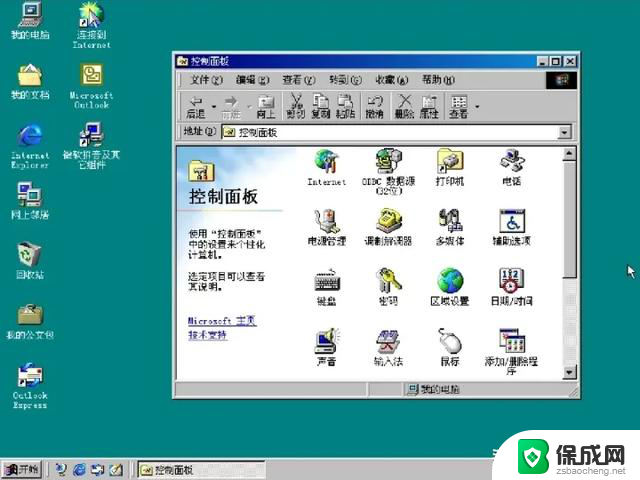Viewport: 640px width, 480px height.
Task: Select 回收站 Recycle Bin desktop icon
Action: point(30,260)
